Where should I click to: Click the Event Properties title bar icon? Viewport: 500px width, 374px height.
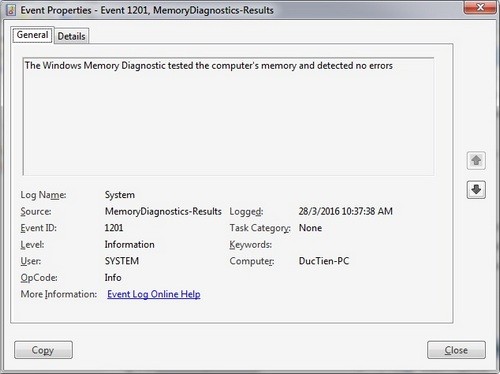click(x=11, y=10)
